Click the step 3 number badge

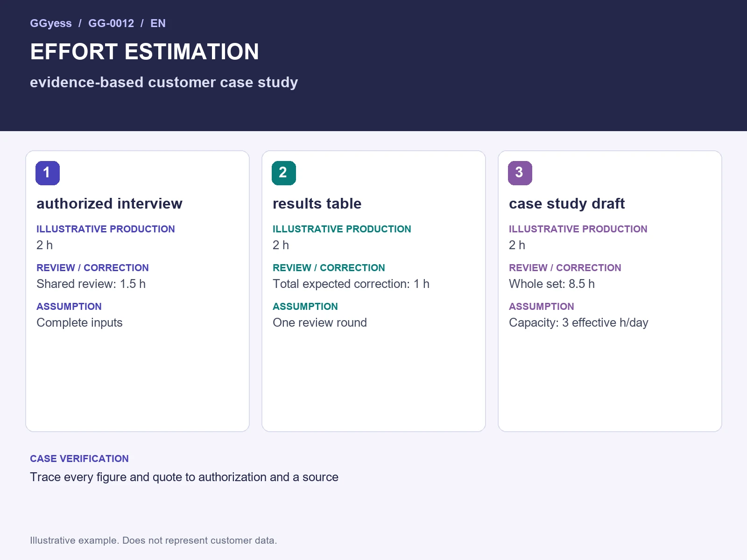(x=520, y=173)
